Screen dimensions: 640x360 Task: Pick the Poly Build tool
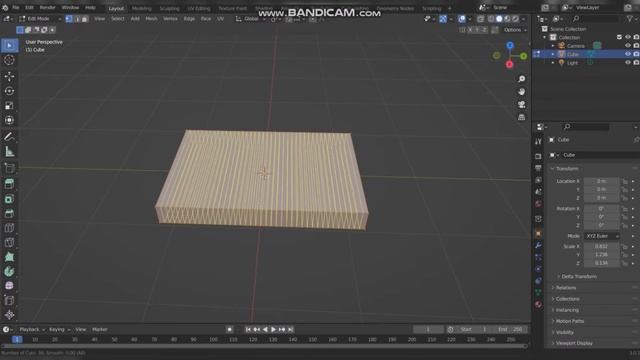(9, 257)
